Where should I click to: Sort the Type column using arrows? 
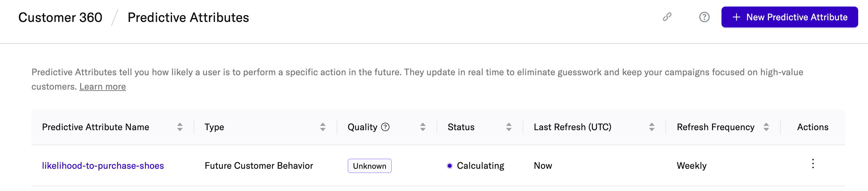tap(322, 127)
